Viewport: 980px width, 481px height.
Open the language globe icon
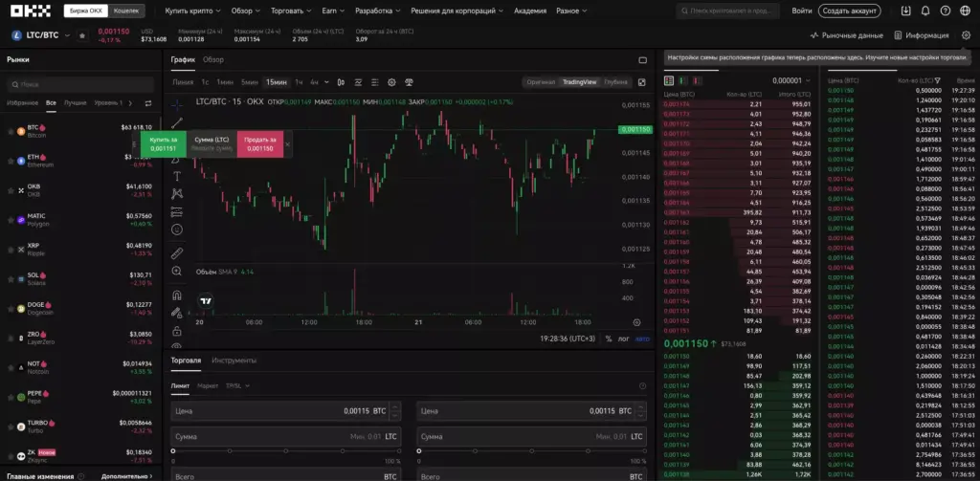[x=965, y=11]
